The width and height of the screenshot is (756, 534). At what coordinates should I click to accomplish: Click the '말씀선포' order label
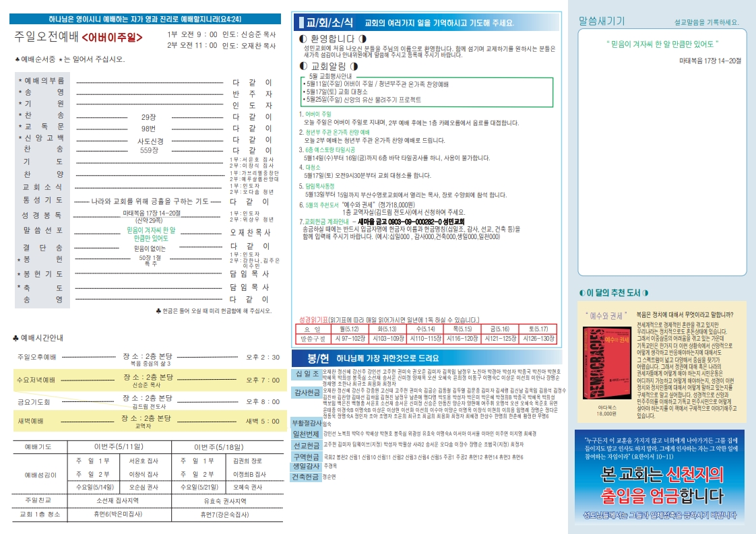43,230
